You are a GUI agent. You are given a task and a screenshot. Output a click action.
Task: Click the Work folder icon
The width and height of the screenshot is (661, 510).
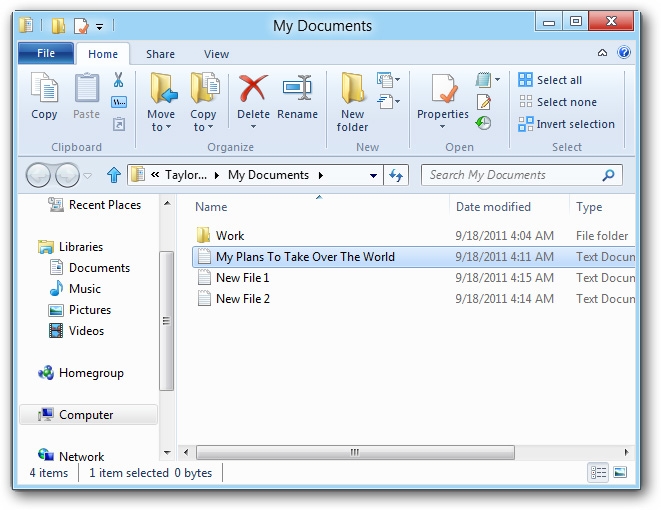204,235
